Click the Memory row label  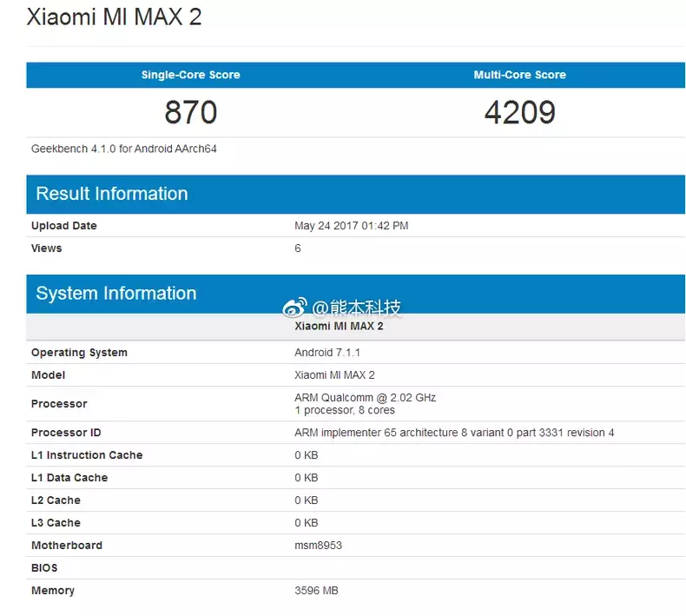(52, 591)
